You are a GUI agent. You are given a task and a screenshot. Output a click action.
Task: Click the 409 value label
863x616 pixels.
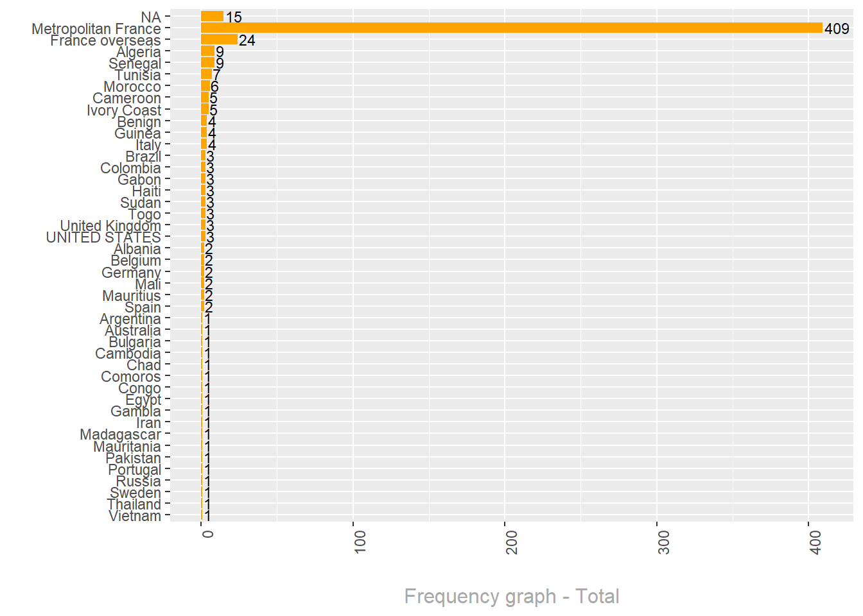tap(837, 29)
